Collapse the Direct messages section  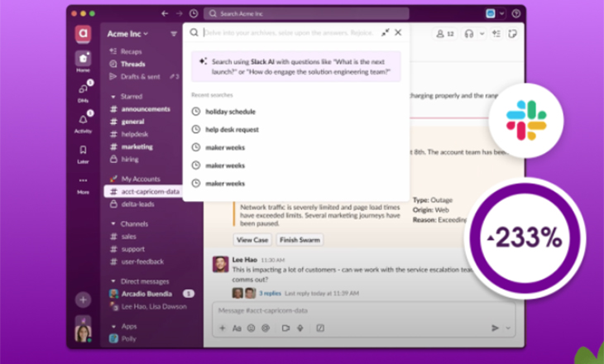pos(113,281)
